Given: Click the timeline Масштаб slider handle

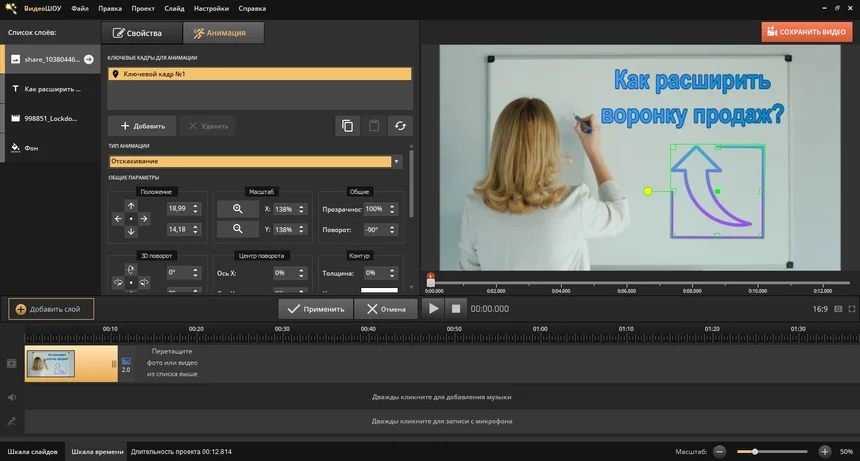Looking at the screenshot, I should tap(755, 452).
